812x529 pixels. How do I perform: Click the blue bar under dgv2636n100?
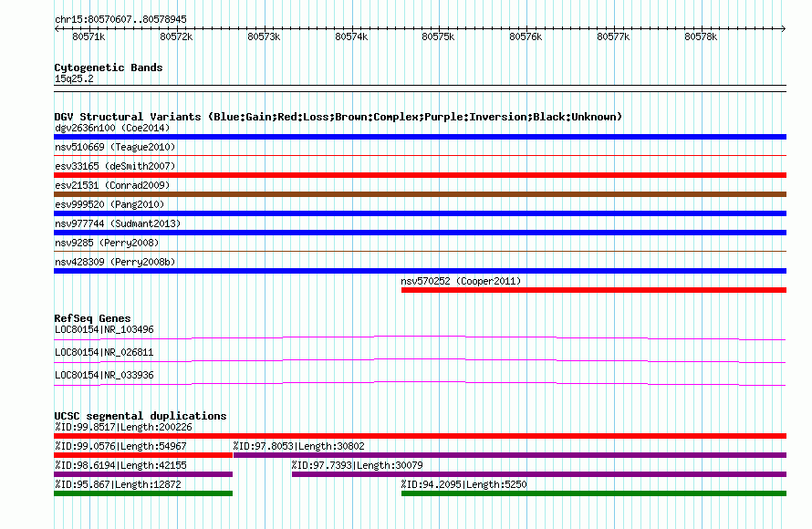[x=420, y=137]
